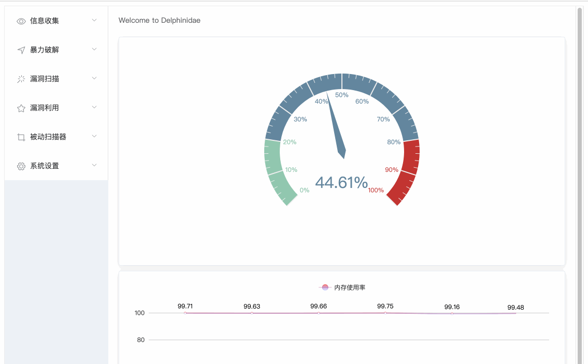Click the 44.61% gauge value readout
Screen dimensions: 588x364
click(341, 183)
